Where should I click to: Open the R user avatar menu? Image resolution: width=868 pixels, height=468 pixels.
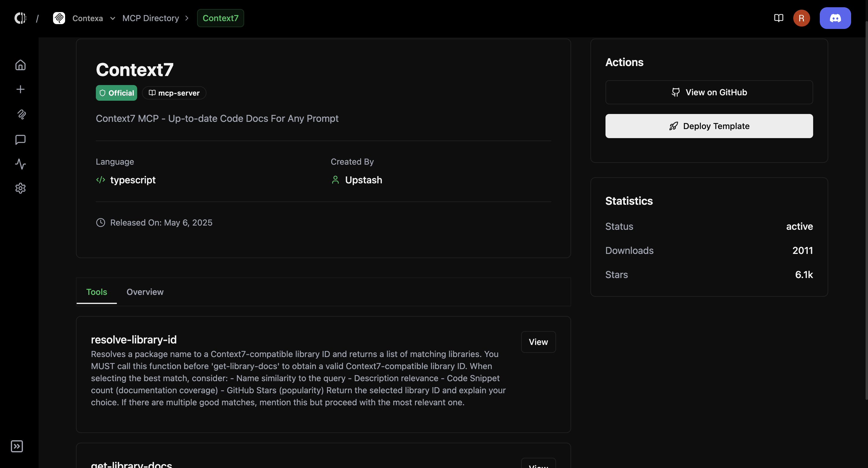802,18
